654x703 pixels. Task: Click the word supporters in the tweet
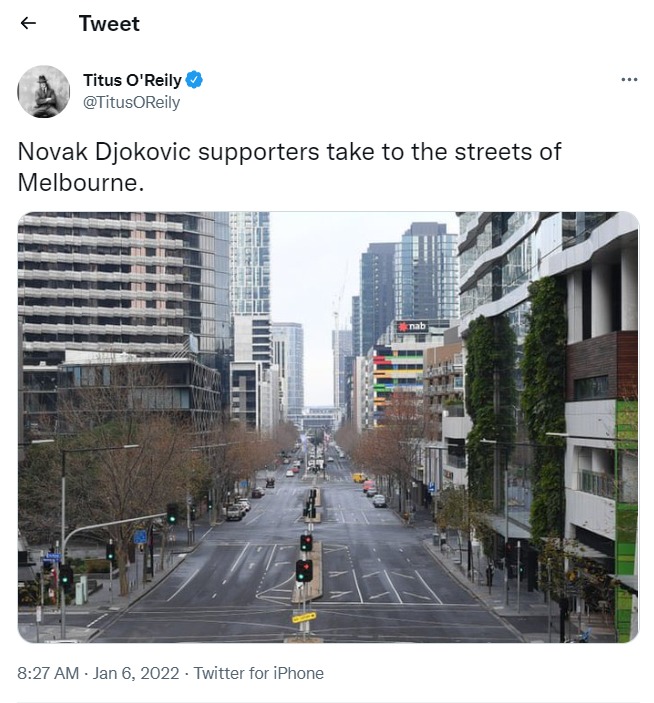pos(259,152)
